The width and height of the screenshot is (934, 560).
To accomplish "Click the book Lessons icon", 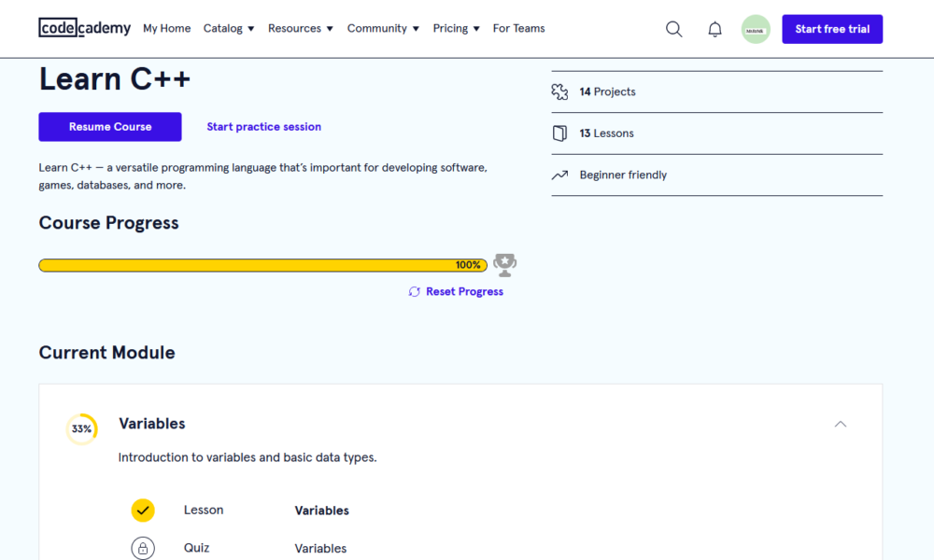I will coord(559,133).
